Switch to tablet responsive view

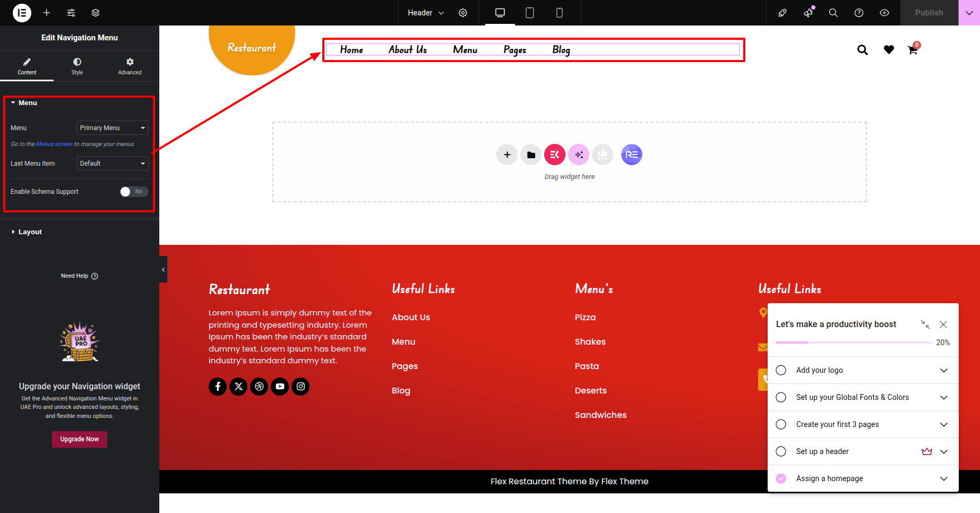coord(529,13)
